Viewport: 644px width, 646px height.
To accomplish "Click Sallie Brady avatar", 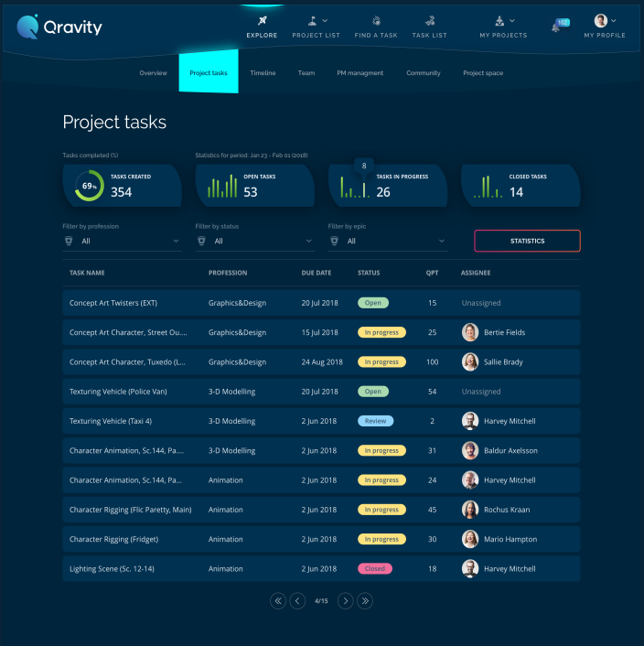I will [x=470, y=362].
